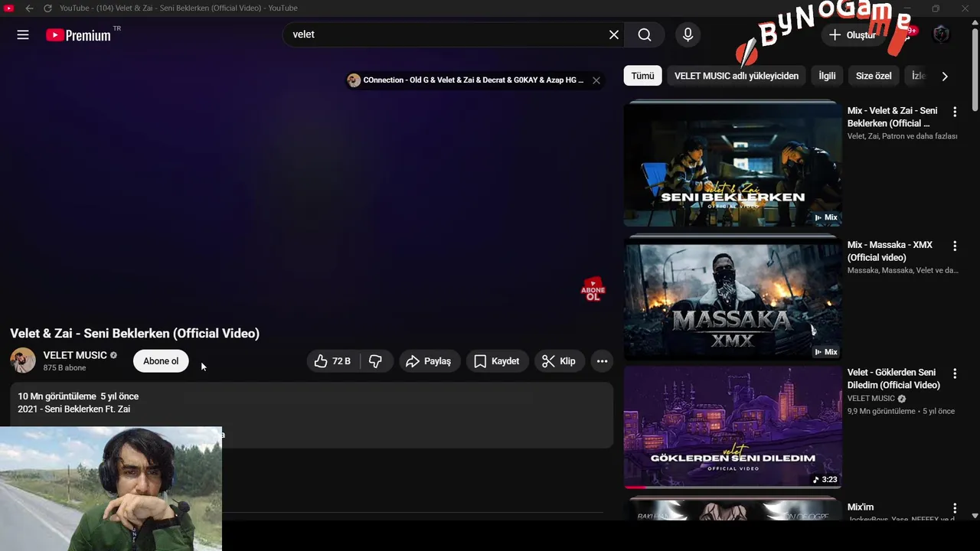This screenshot has width=980, height=551.
Task: Open the hamburger guide menu
Action: (23, 34)
